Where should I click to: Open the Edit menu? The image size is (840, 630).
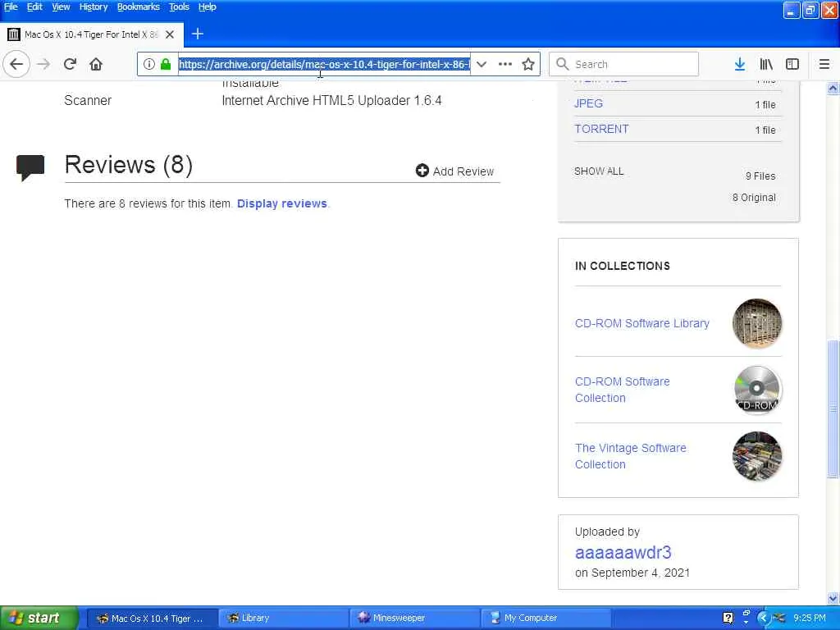click(34, 7)
